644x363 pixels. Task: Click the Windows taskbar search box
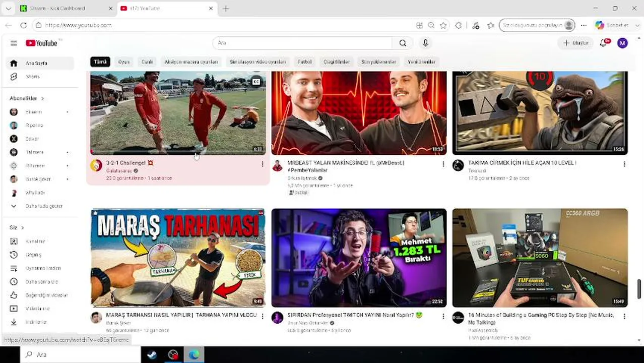[x=81, y=354]
